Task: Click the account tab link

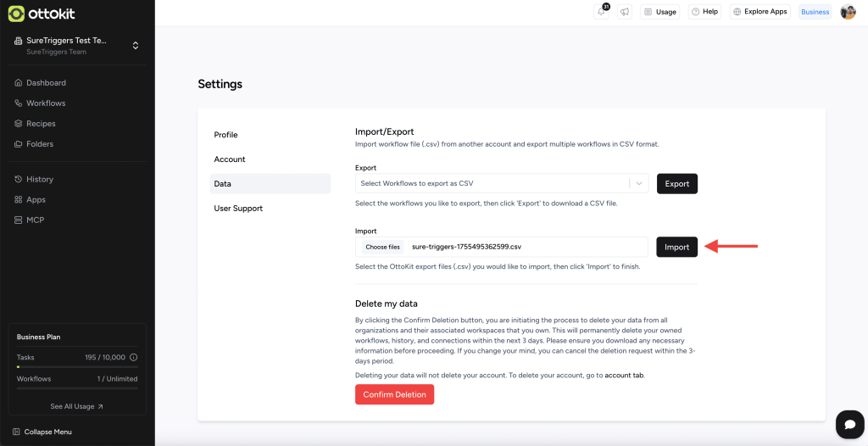Action: [624, 375]
